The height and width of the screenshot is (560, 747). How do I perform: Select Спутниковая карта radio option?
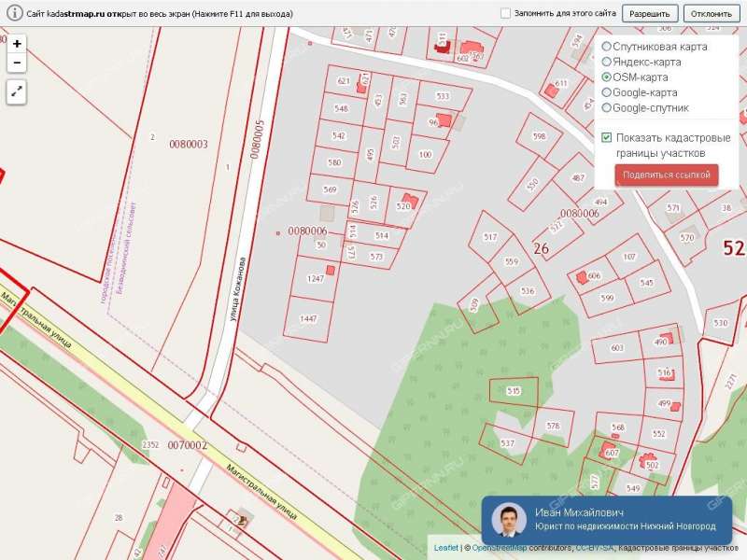coord(607,47)
